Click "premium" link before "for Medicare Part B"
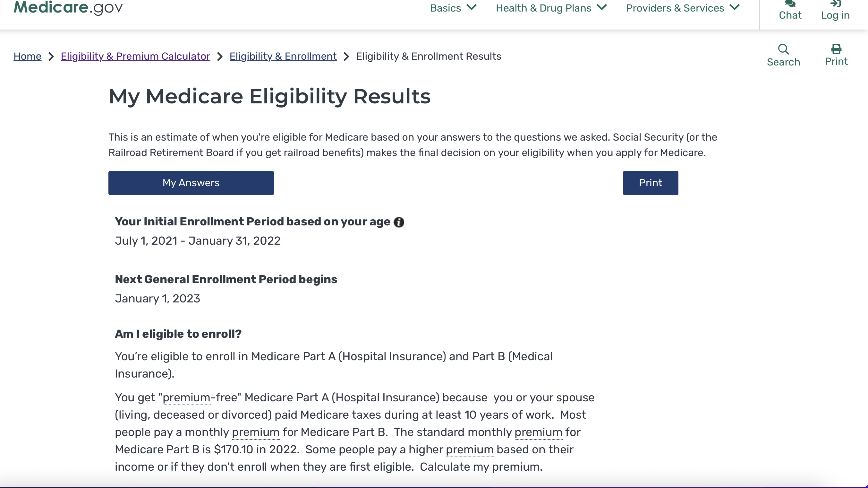This screenshot has width=868, height=488. (256, 432)
